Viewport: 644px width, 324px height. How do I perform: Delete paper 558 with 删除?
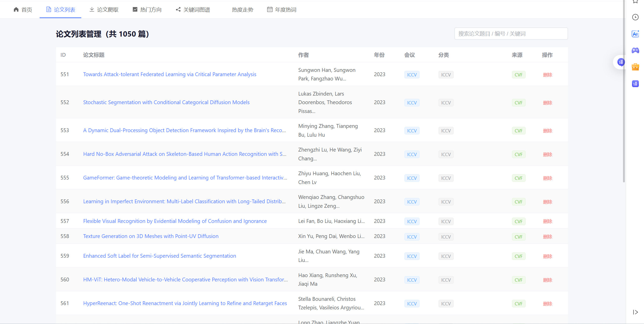[x=548, y=237]
